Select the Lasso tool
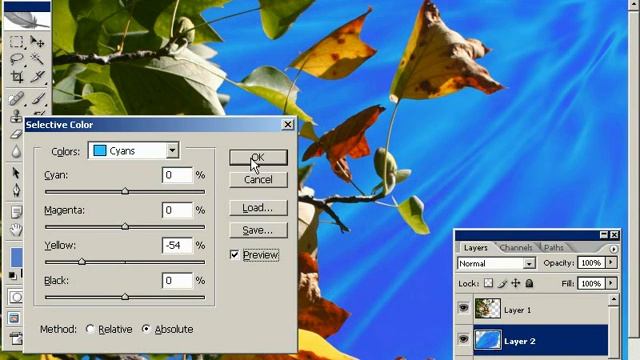This screenshot has width=640, height=360. tap(16, 60)
